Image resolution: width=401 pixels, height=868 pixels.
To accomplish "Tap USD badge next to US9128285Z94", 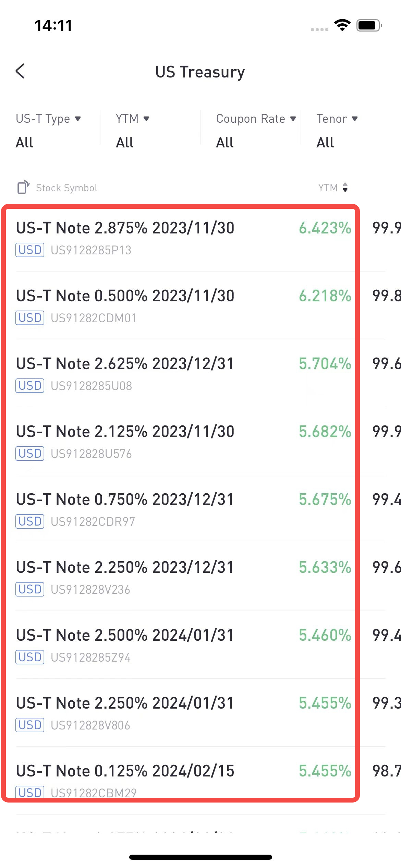I will [30, 657].
